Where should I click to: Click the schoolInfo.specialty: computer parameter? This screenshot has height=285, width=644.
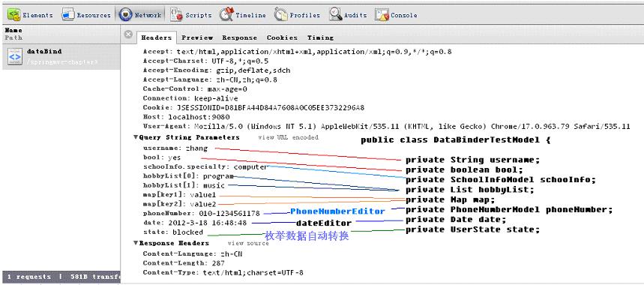(x=205, y=166)
